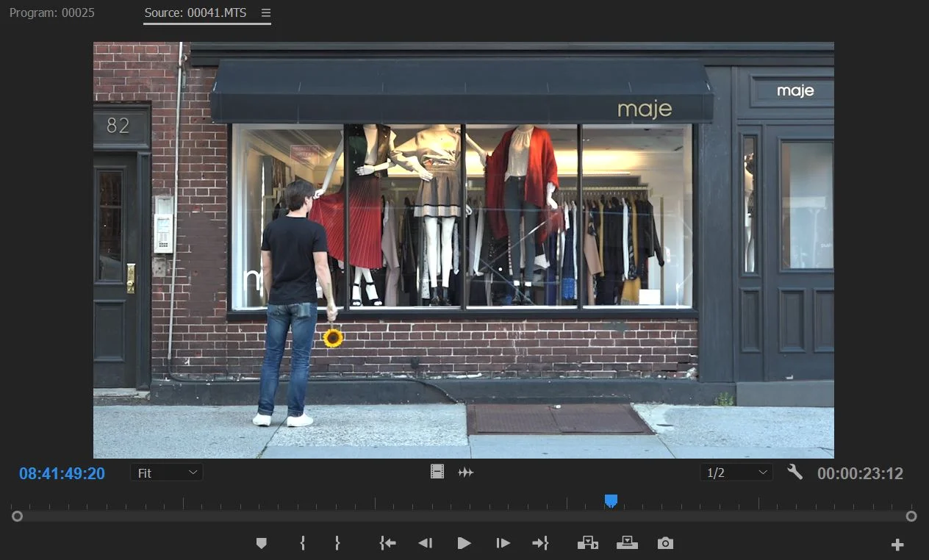The height and width of the screenshot is (560, 929).
Task: Click the Drag Video Only filmstrip icon
Action: click(x=437, y=473)
